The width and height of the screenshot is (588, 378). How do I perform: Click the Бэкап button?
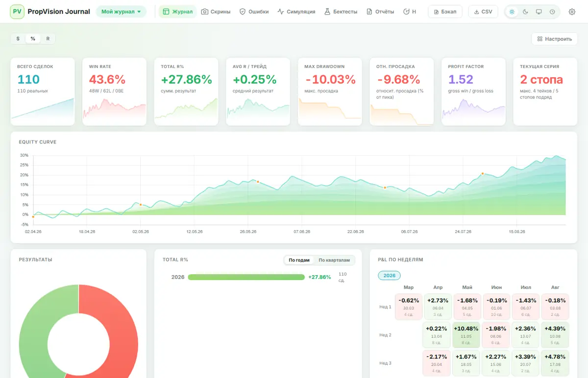445,12
